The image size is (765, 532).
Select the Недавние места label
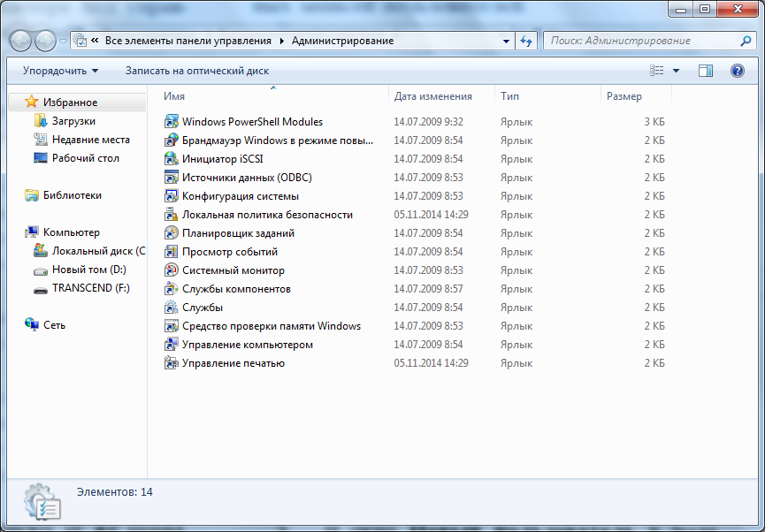pyautogui.click(x=91, y=140)
